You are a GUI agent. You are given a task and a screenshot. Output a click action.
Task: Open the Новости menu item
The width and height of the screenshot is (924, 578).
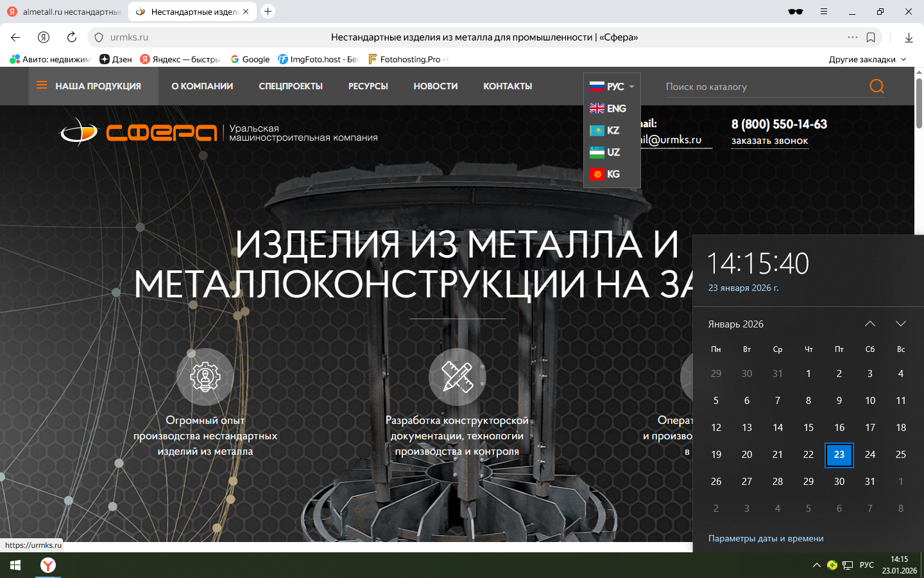point(436,86)
